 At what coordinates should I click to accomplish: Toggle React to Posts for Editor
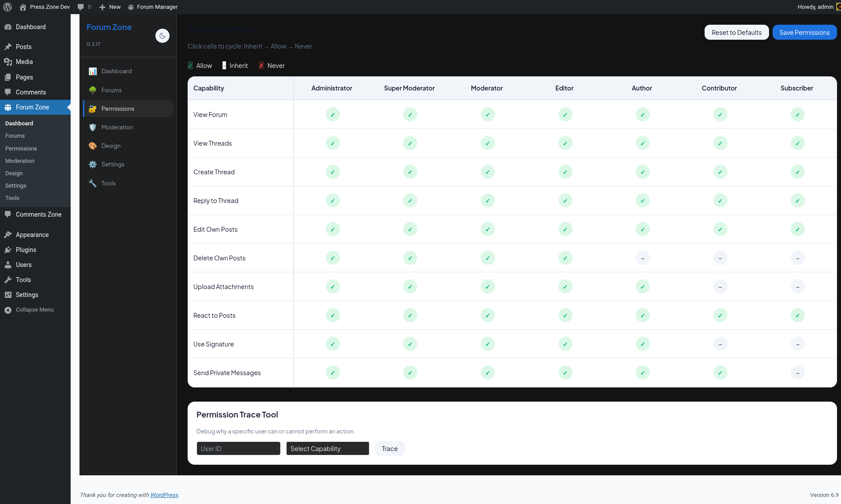click(566, 316)
